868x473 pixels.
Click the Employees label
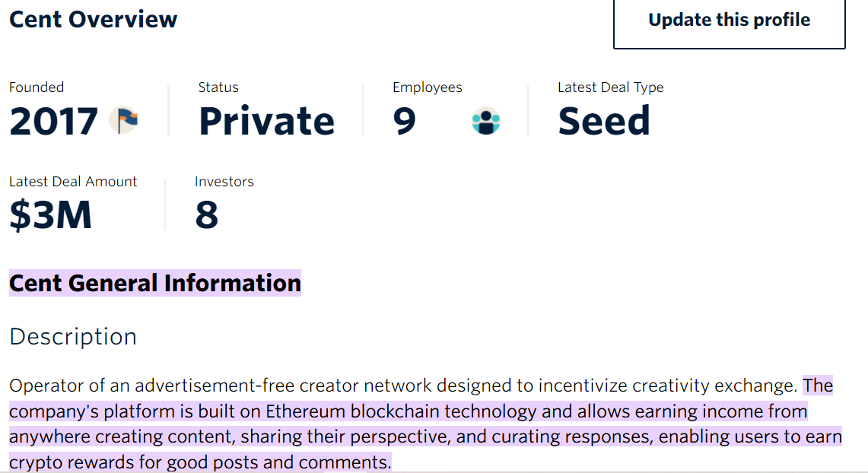[428, 87]
